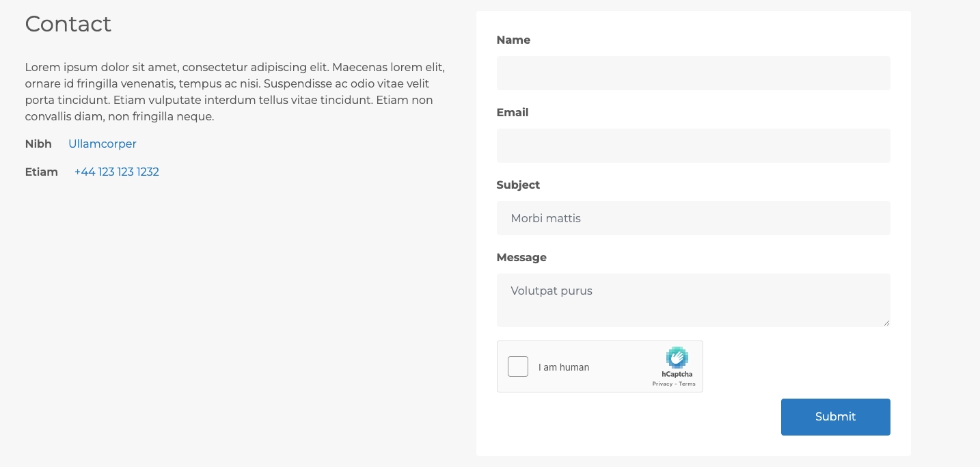Click the +44 123 123 1232 phone link
This screenshot has width=980, height=467.
tap(117, 172)
